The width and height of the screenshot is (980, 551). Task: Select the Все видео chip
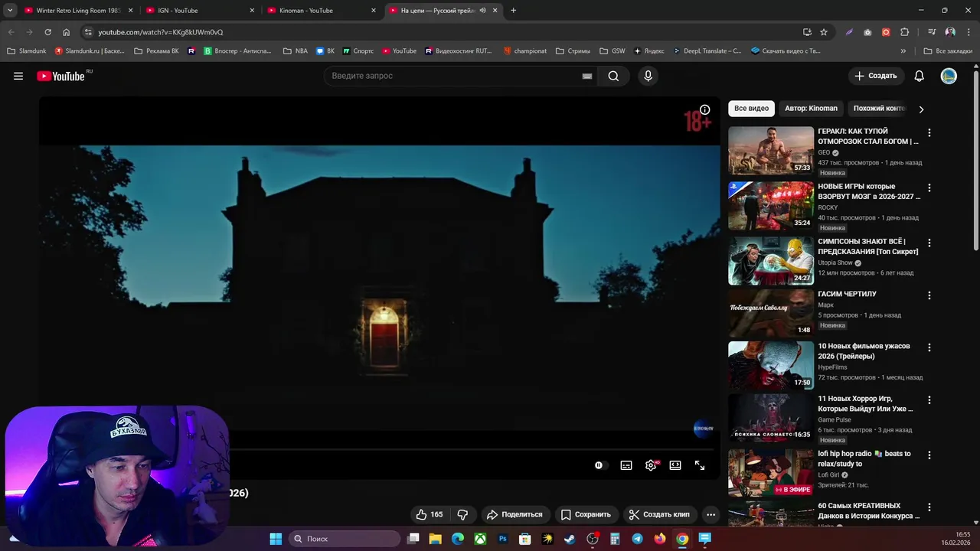coord(751,109)
